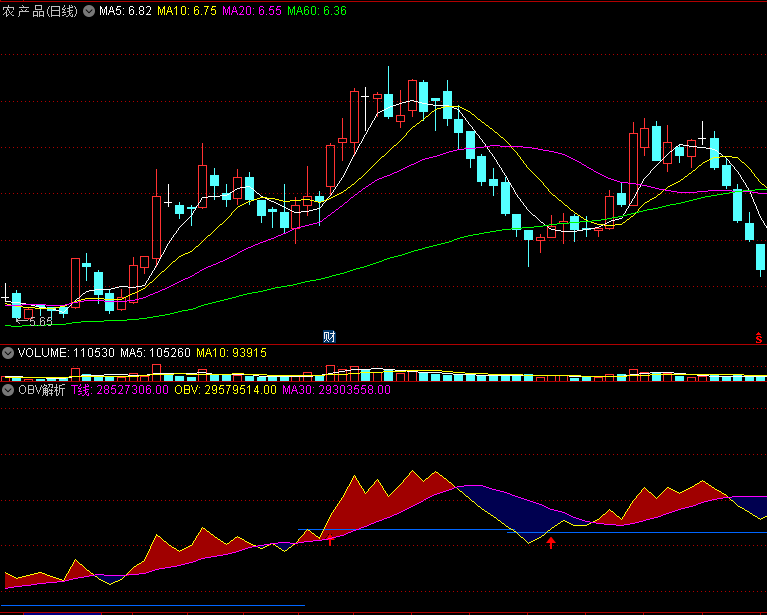This screenshot has width=767, height=615.
Task: Click the MA5: 6.82 label
Action: pyautogui.click(x=125, y=11)
